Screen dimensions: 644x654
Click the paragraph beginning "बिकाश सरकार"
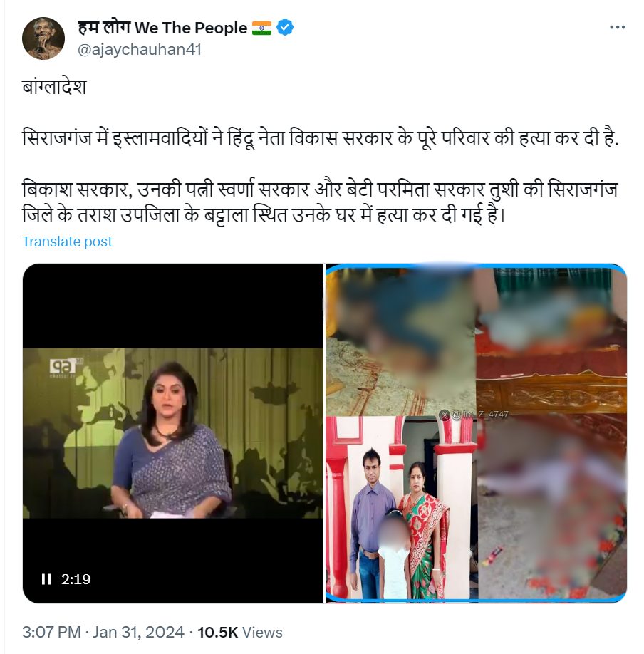[320, 203]
